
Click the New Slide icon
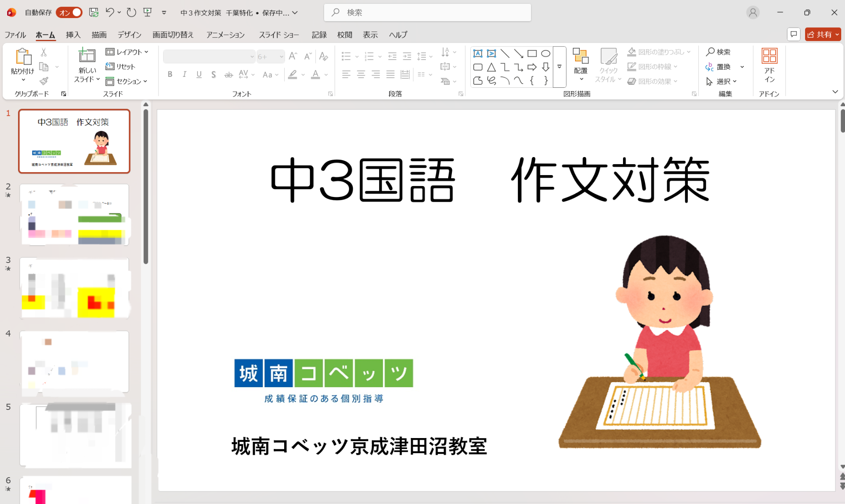87,56
